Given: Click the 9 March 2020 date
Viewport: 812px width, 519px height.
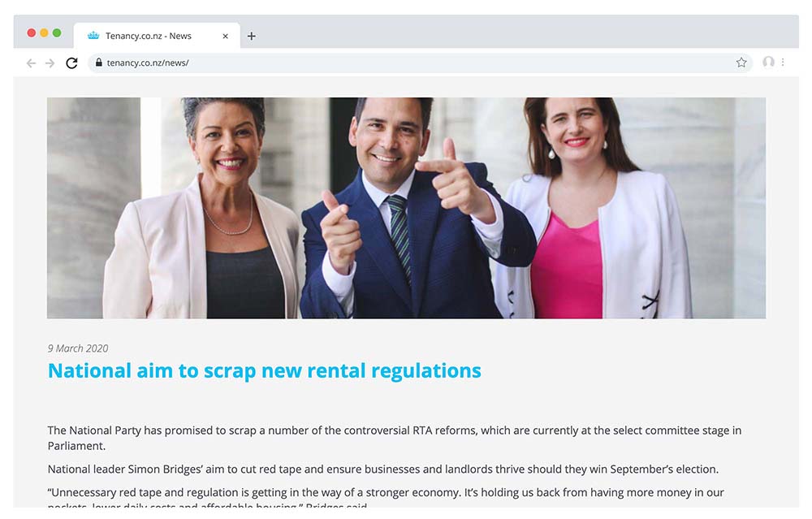Looking at the screenshot, I should (78, 348).
